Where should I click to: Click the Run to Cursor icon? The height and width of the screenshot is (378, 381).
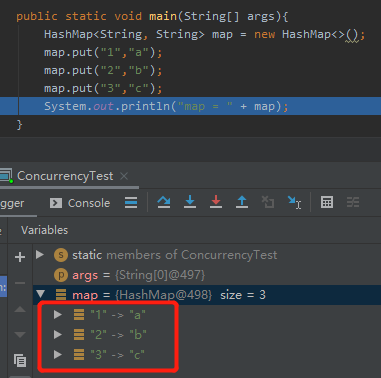pos(294,202)
